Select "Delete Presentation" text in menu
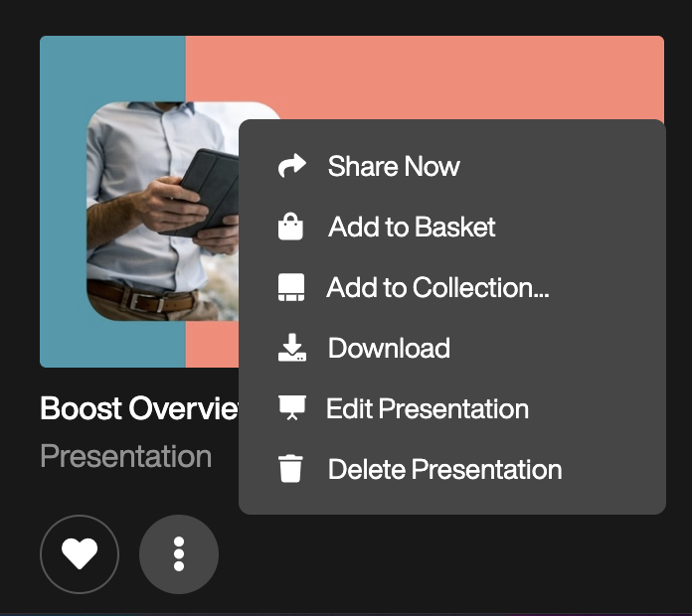The width and height of the screenshot is (692, 616). (444, 469)
